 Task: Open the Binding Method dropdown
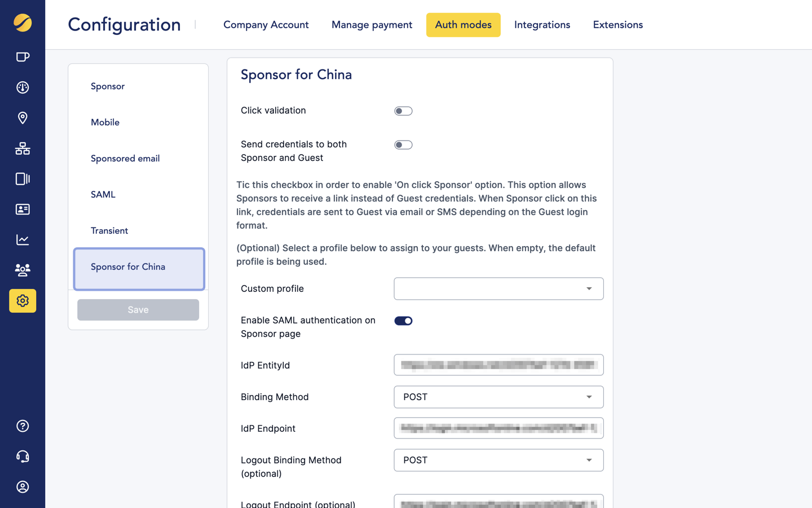click(x=498, y=397)
